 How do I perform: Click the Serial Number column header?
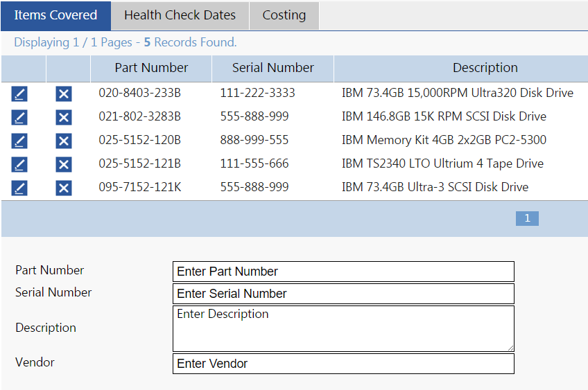coord(273,68)
